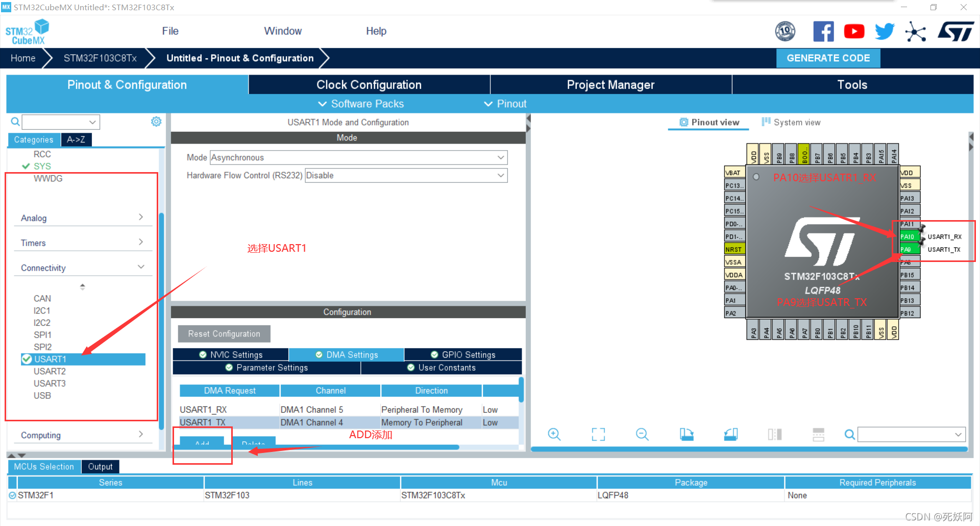Zoom out of the pinout view
Viewport: 980px width, 526px height.
642,435
